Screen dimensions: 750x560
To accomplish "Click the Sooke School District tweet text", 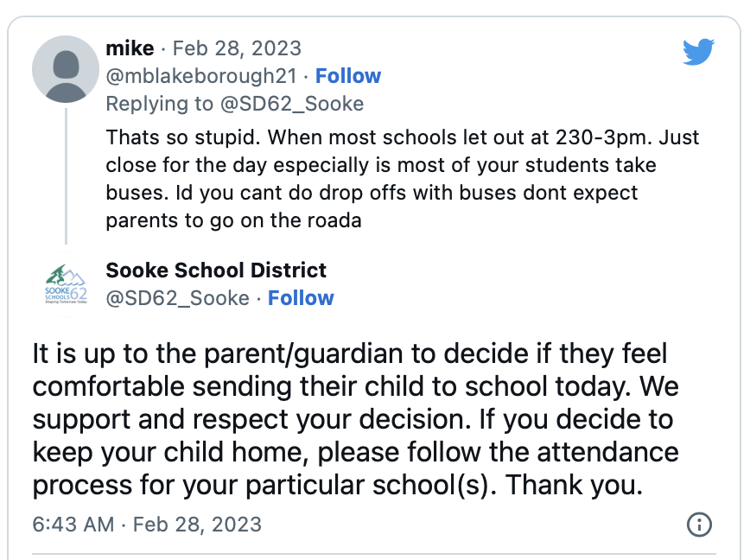I will pyautogui.click(x=355, y=419).
